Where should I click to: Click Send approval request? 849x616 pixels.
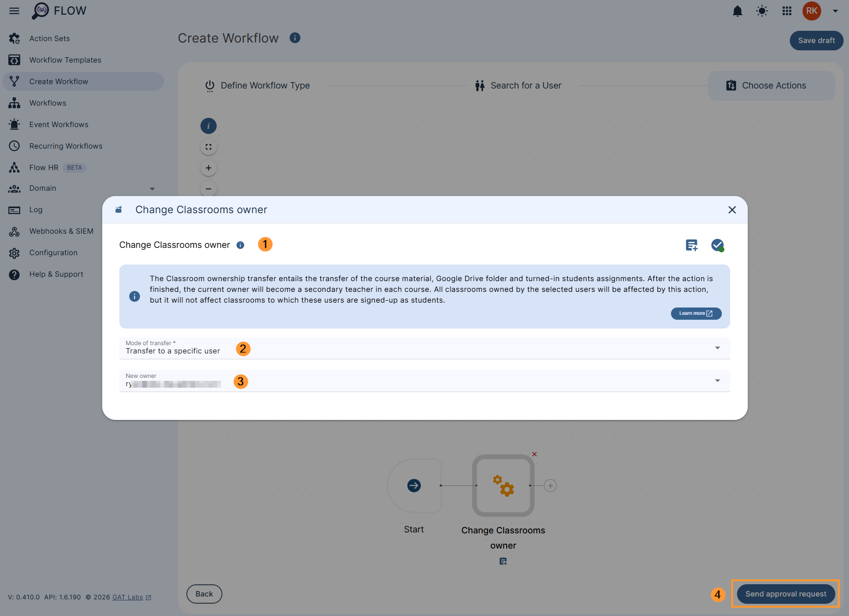coord(785,594)
